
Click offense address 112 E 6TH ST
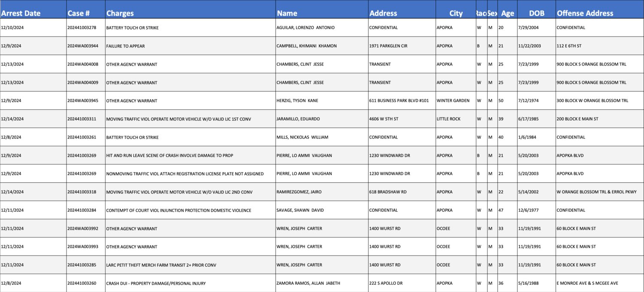(x=569, y=46)
